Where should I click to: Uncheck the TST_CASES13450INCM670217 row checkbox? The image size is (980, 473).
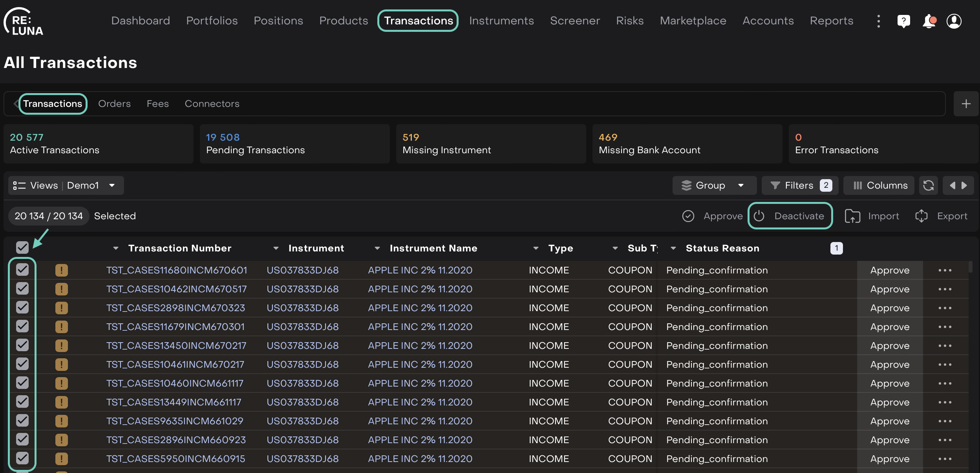[22, 345]
